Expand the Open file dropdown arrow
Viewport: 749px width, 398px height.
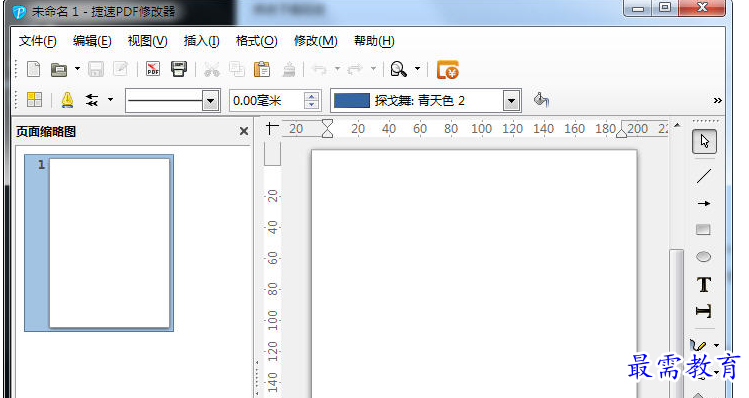pos(77,69)
